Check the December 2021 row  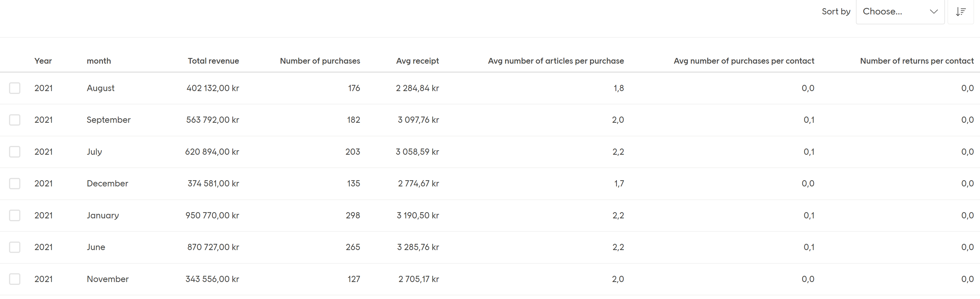tap(14, 183)
